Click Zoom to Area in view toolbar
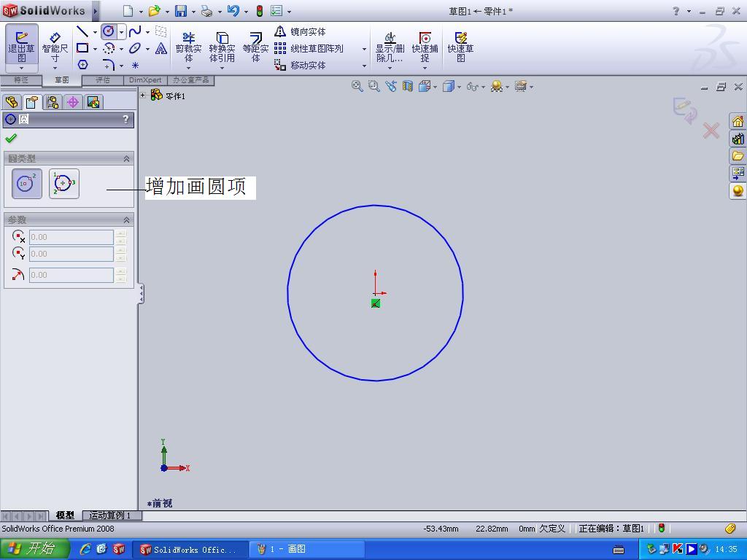 click(x=373, y=86)
